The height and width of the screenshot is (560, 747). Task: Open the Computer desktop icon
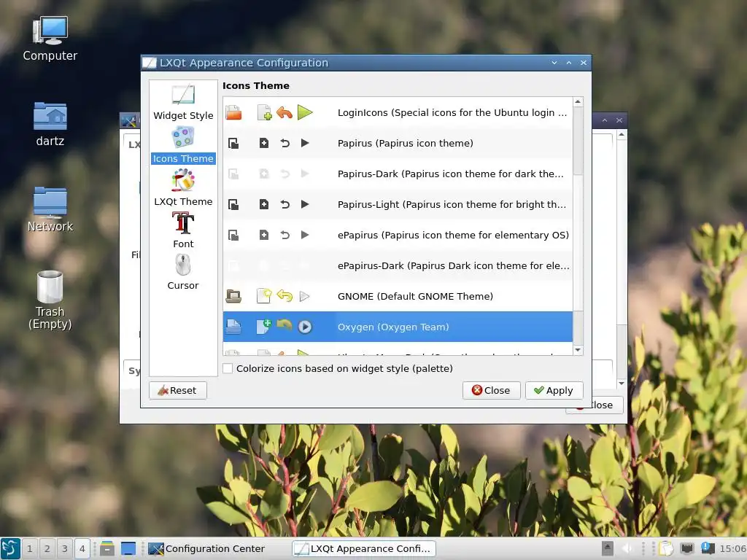[x=50, y=39]
